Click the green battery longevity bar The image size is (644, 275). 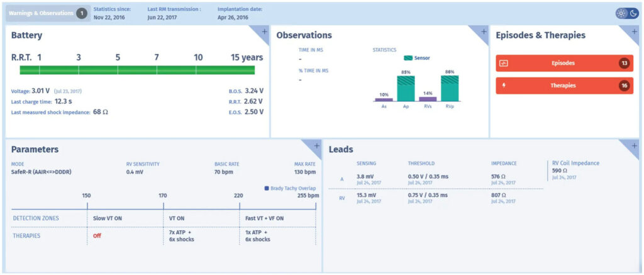pyautogui.click(x=137, y=70)
